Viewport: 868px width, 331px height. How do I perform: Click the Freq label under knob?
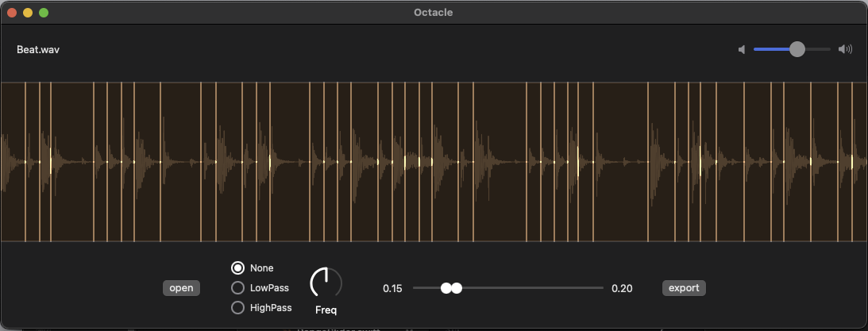click(x=326, y=310)
